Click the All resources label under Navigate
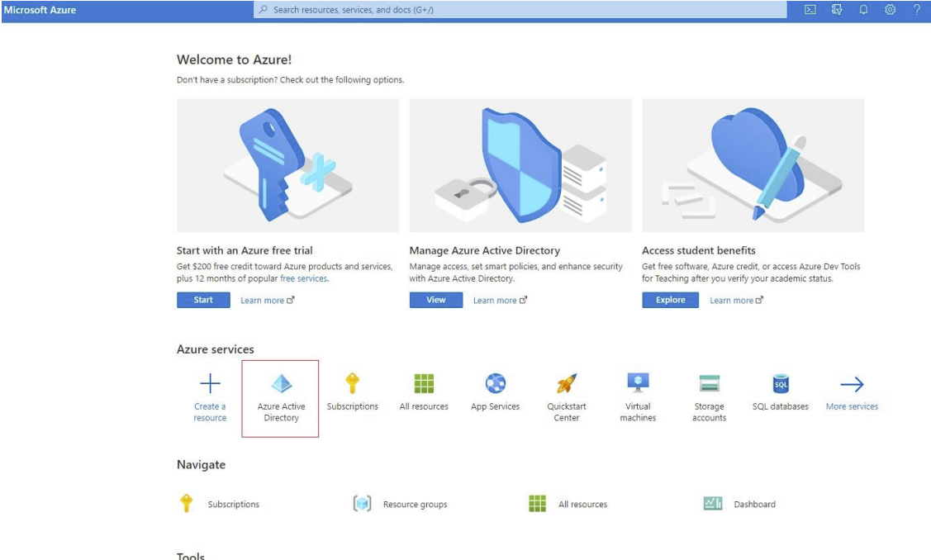 [x=582, y=504]
